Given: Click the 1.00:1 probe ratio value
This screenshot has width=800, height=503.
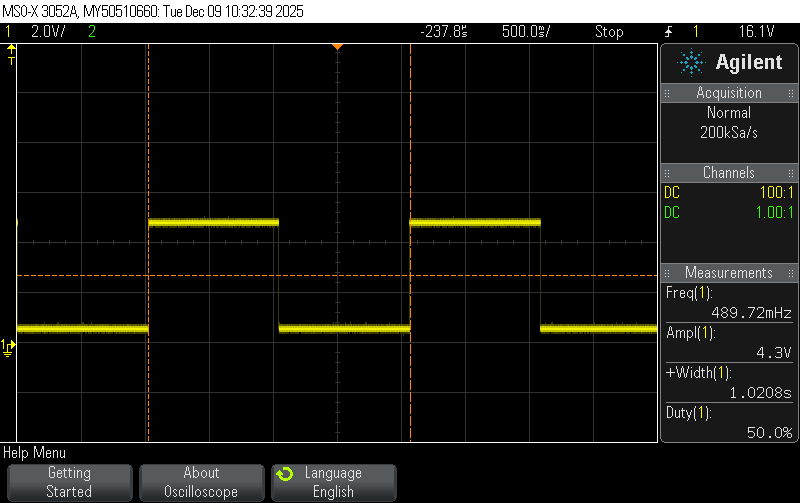Looking at the screenshot, I should point(774,212).
